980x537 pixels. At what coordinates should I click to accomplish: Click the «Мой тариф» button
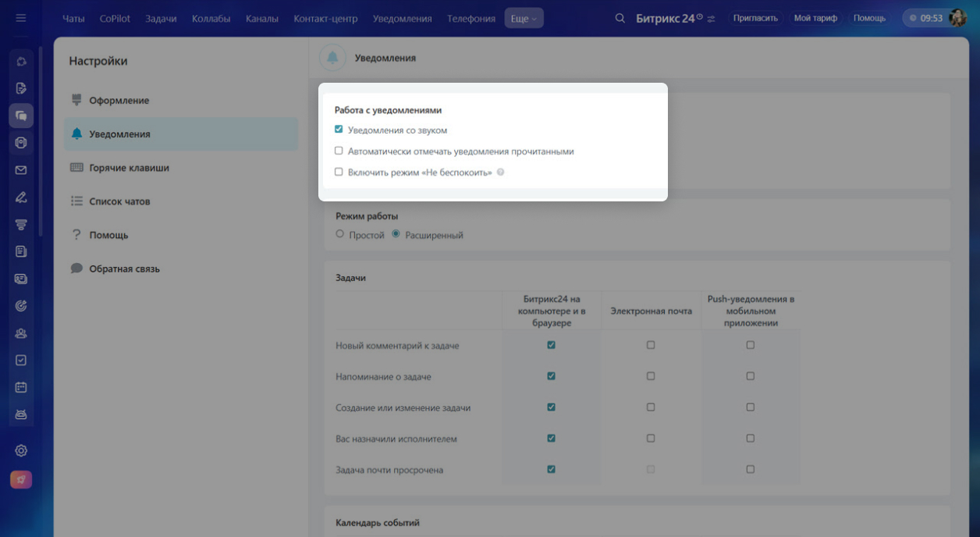pyautogui.click(x=815, y=18)
